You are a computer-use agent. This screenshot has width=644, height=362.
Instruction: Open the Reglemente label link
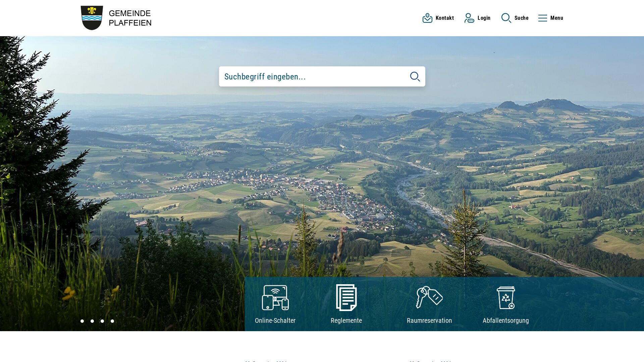pos(346,320)
